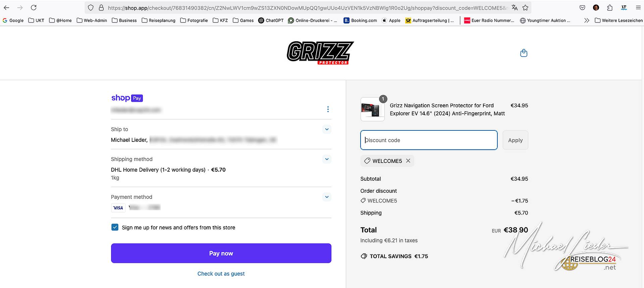This screenshot has height=288, width=644.
Task: Expand the Payment method section
Action: pyautogui.click(x=327, y=197)
